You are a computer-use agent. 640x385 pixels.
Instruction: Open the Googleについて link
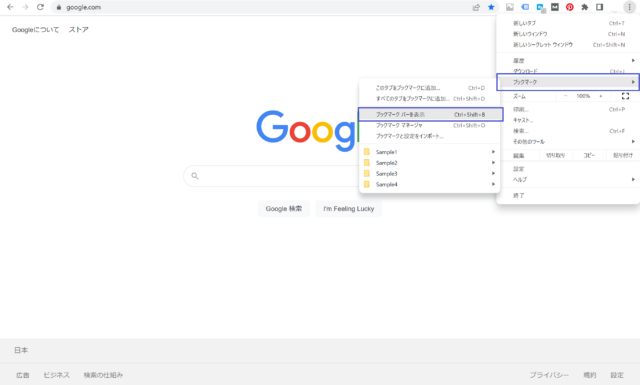[36, 29]
